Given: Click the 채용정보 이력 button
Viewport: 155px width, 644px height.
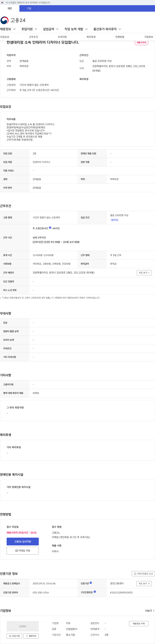Looking at the screenshot, I should pos(139,623).
